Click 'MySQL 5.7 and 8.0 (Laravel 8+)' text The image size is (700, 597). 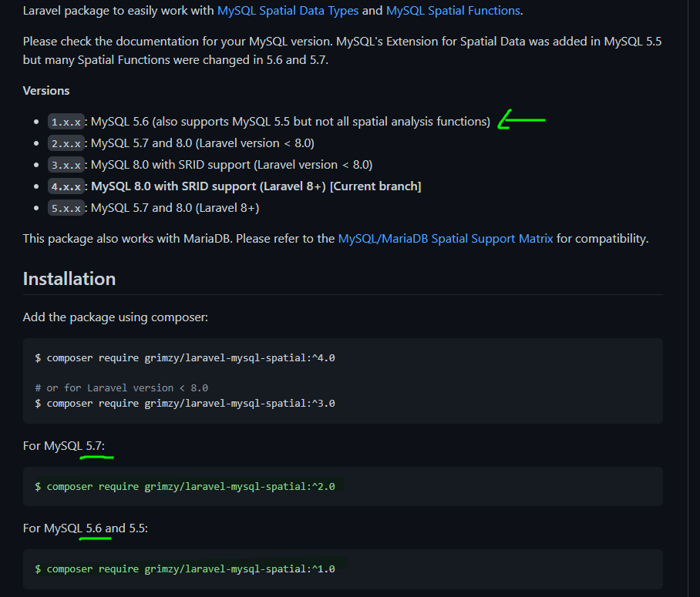click(x=175, y=208)
